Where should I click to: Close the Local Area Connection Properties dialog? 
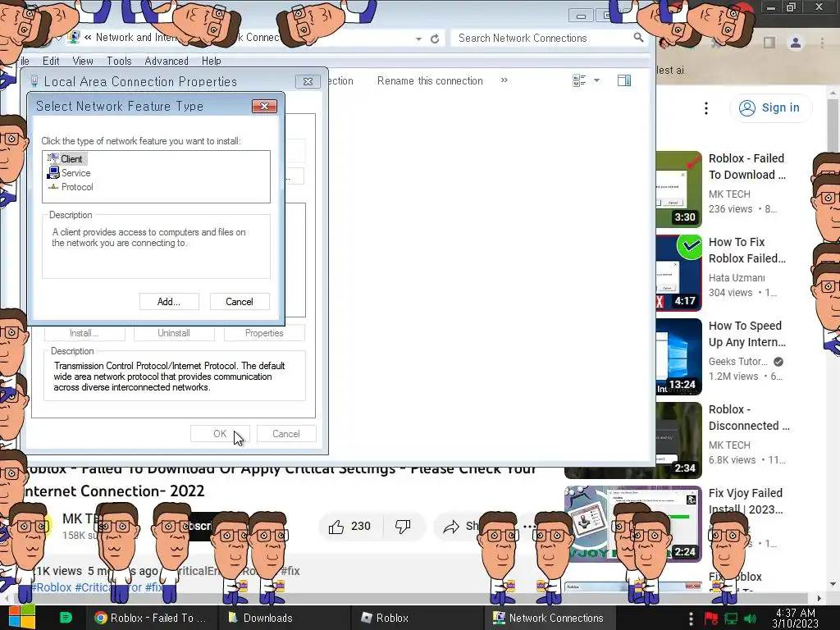click(308, 81)
